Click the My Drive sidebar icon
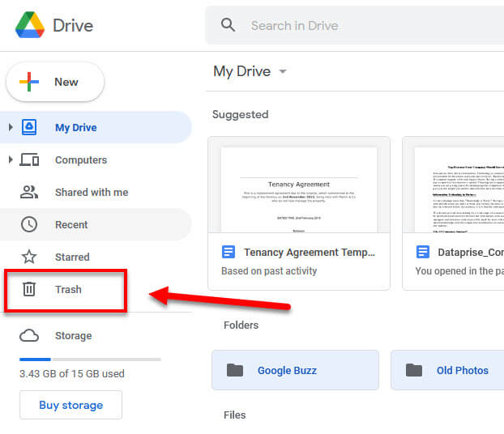Image resolution: width=504 pixels, height=434 pixels. point(29,127)
